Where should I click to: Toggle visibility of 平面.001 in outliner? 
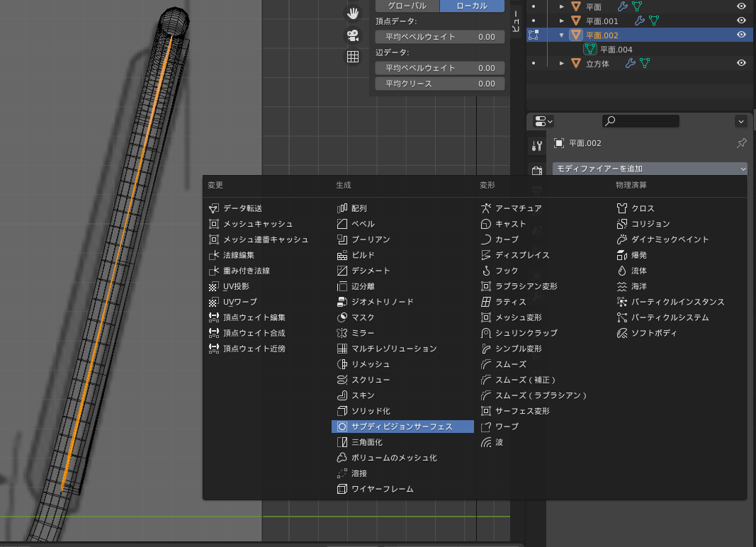(x=741, y=21)
